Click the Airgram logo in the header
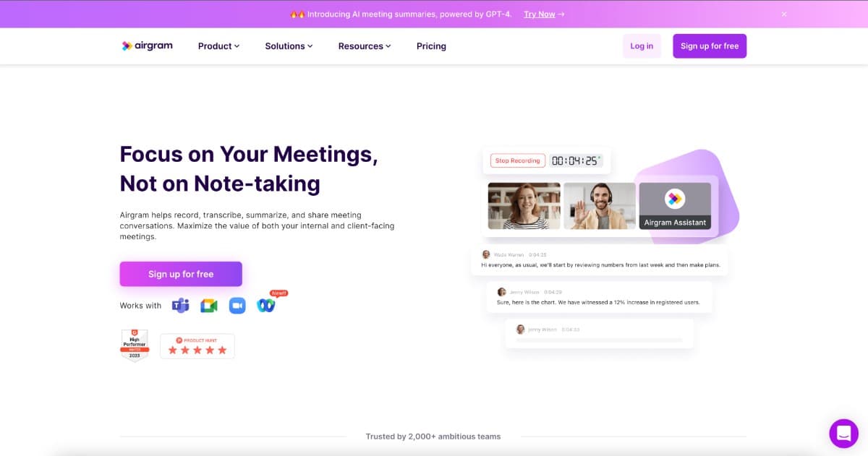This screenshot has width=868, height=456. (x=148, y=46)
